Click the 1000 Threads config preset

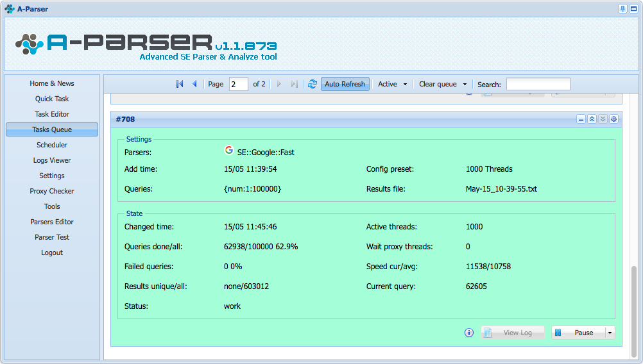[489, 169]
